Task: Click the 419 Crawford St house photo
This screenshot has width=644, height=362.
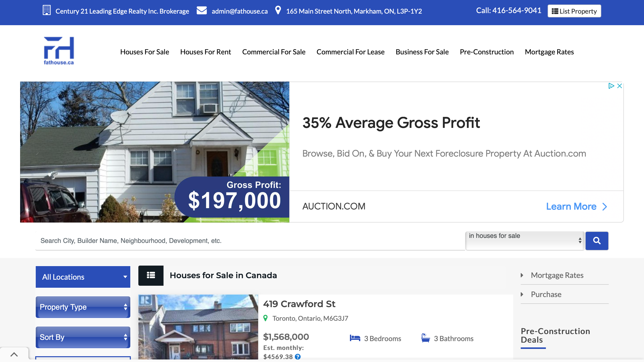Action: pyautogui.click(x=198, y=327)
